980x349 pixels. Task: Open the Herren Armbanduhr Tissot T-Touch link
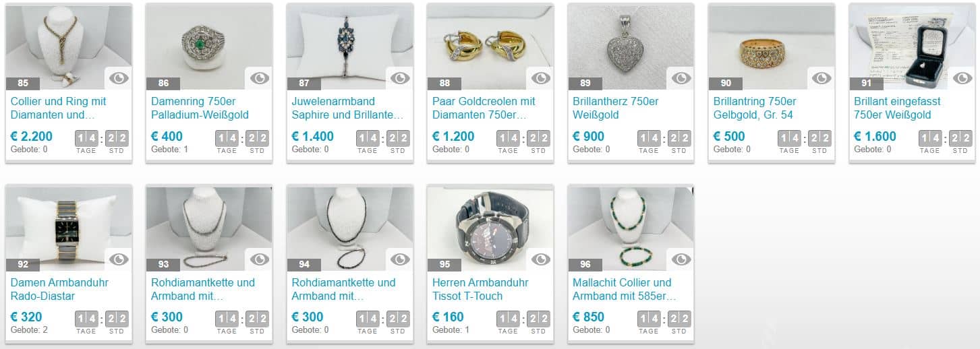pyautogui.click(x=480, y=289)
